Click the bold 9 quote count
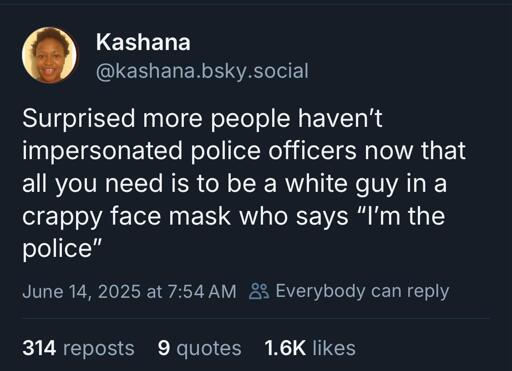The image size is (512, 371). pyautogui.click(x=164, y=349)
